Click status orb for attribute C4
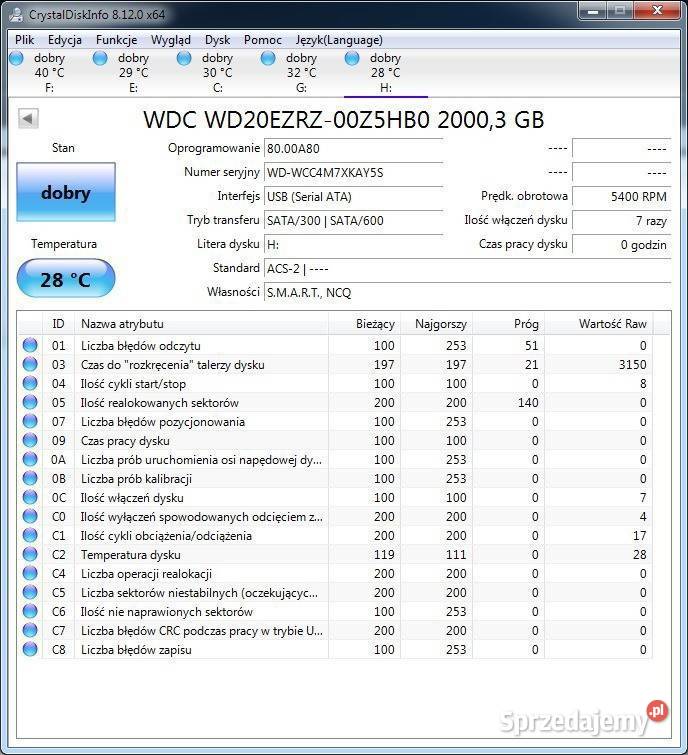 point(30,573)
